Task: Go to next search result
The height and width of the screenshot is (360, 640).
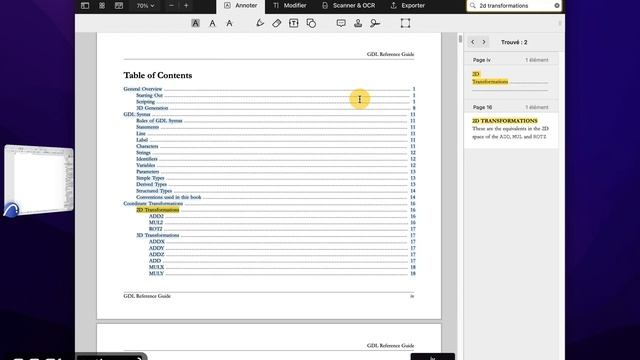Action: (x=484, y=42)
